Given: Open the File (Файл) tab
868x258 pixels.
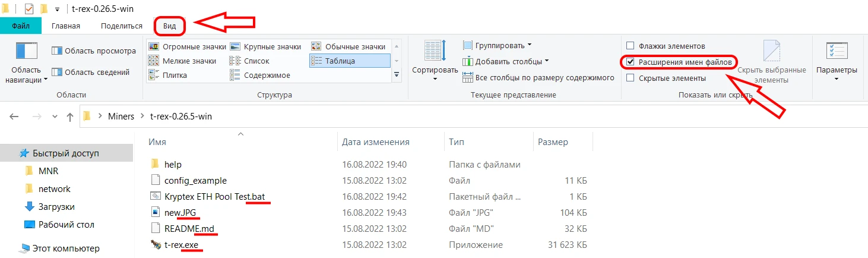Looking at the screenshot, I should click(x=21, y=26).
